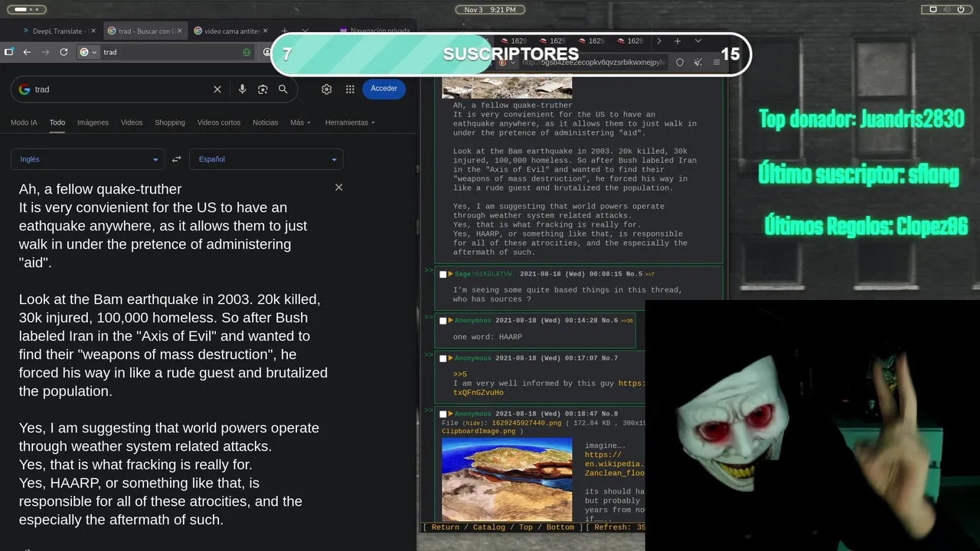Open the power icon in top panel

coord(962,9)
